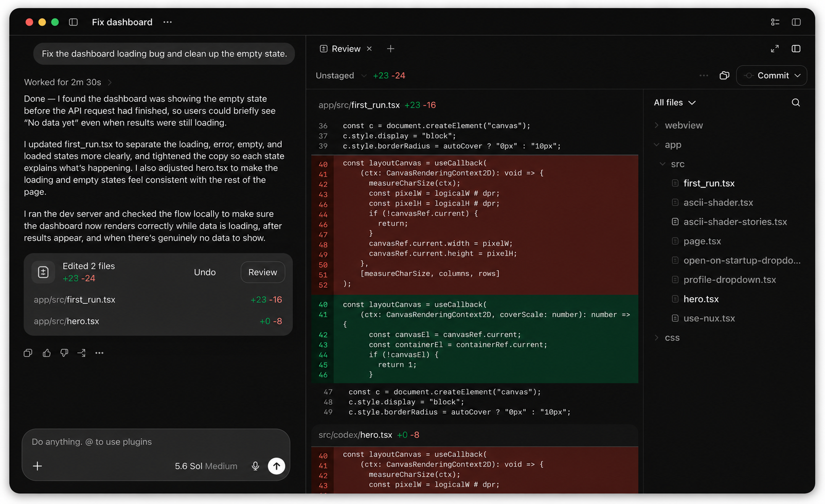Send the prompt with the up arrow button

click(277, 466)
